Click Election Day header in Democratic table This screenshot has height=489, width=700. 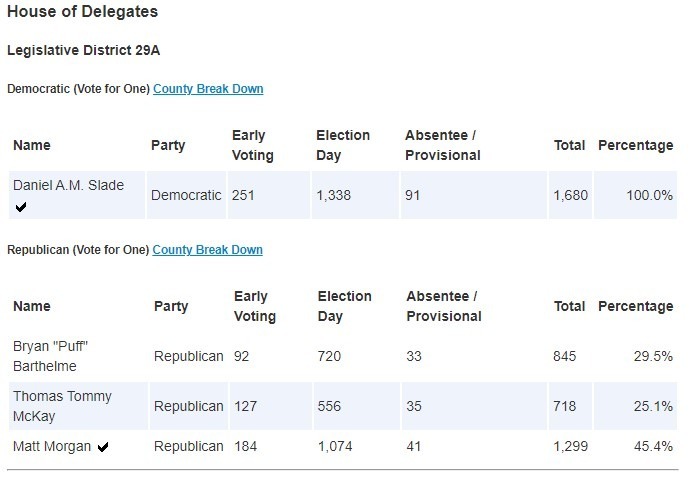coord(343,145)
